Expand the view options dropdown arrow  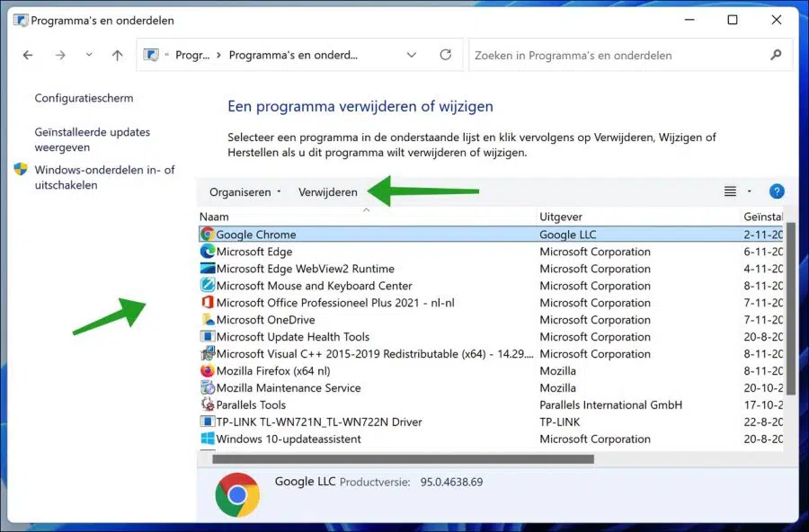tap(749, 191)
